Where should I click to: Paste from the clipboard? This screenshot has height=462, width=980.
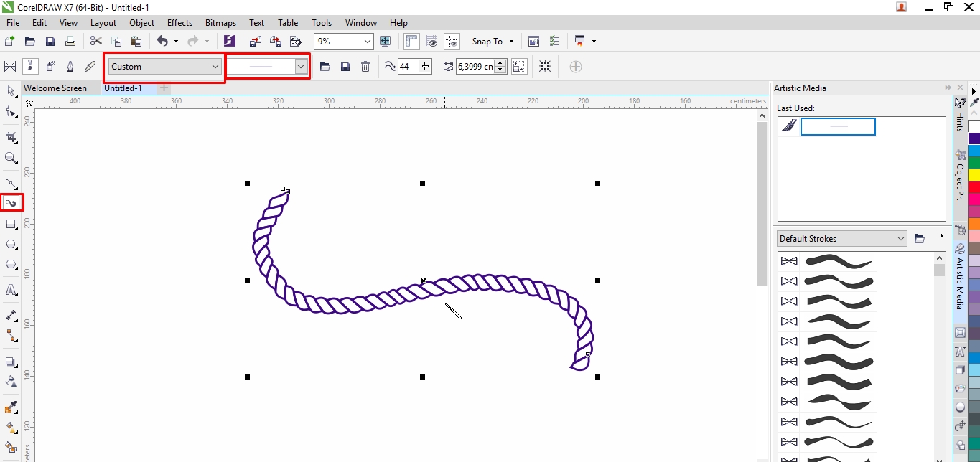point(136,42)
